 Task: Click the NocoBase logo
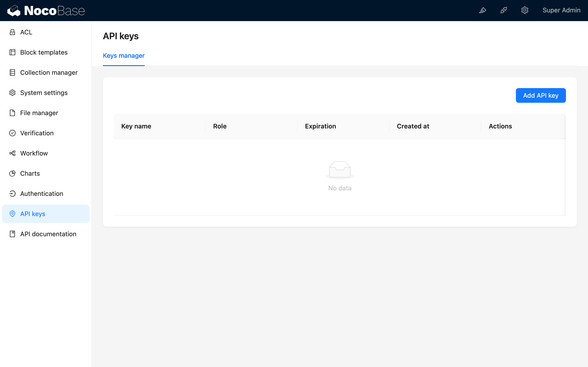tap(46, 11)
